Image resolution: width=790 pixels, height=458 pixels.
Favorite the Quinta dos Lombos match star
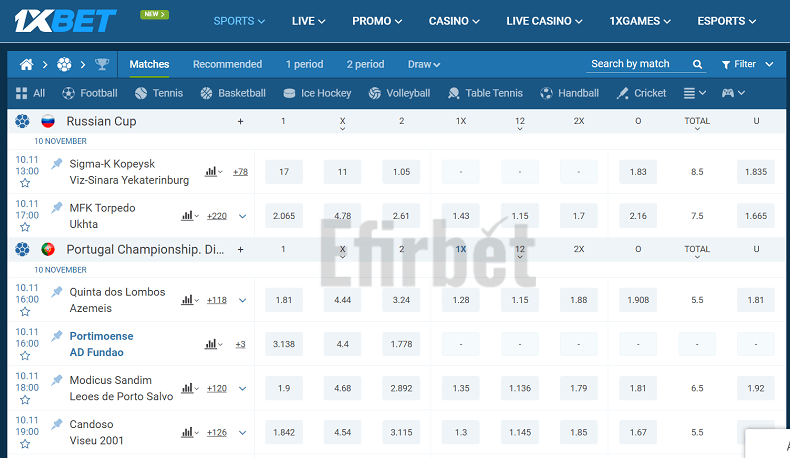[25, 311]
